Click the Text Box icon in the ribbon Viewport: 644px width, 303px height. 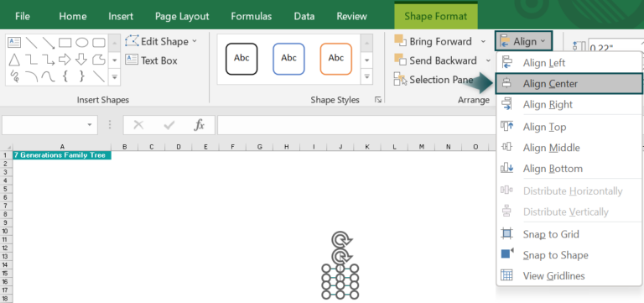coord(132,60)
